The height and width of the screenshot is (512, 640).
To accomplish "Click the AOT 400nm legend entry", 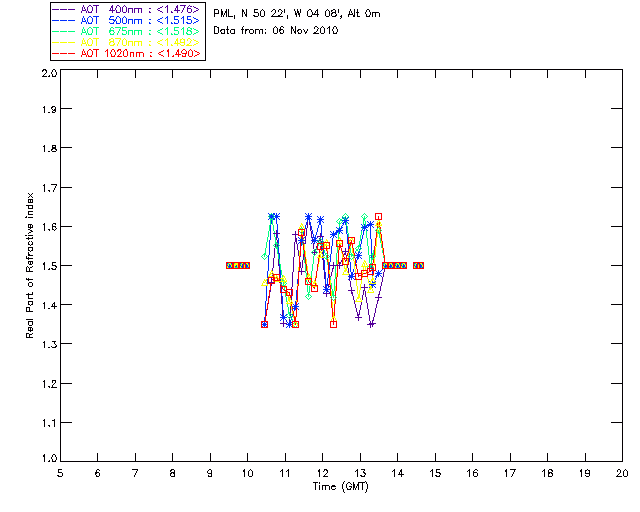I will pyautogui.click(x=126, y=9).
